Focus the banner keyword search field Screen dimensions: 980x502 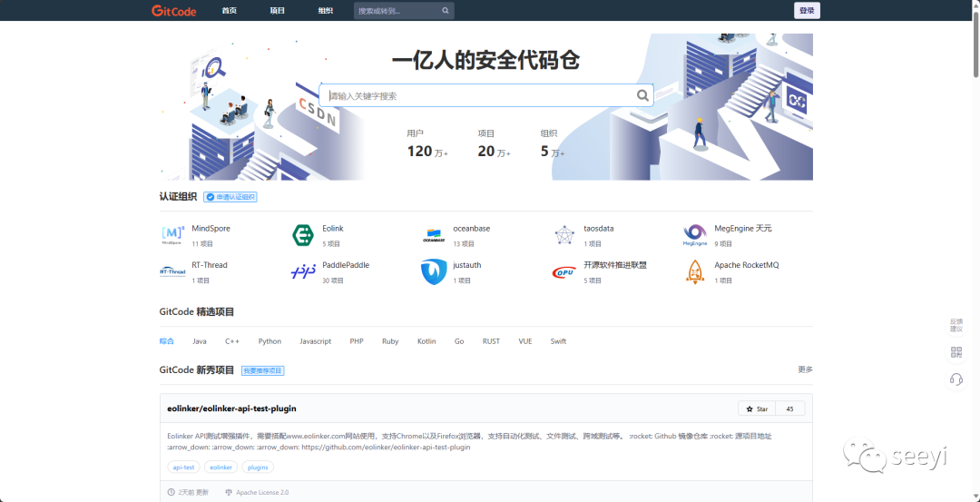point(486,95)
